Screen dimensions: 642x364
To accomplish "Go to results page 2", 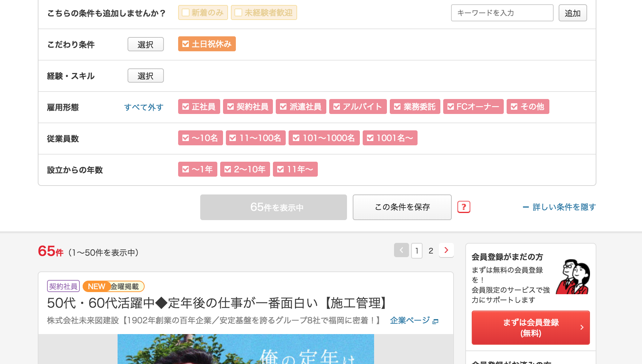I will [x=431, y=251].
